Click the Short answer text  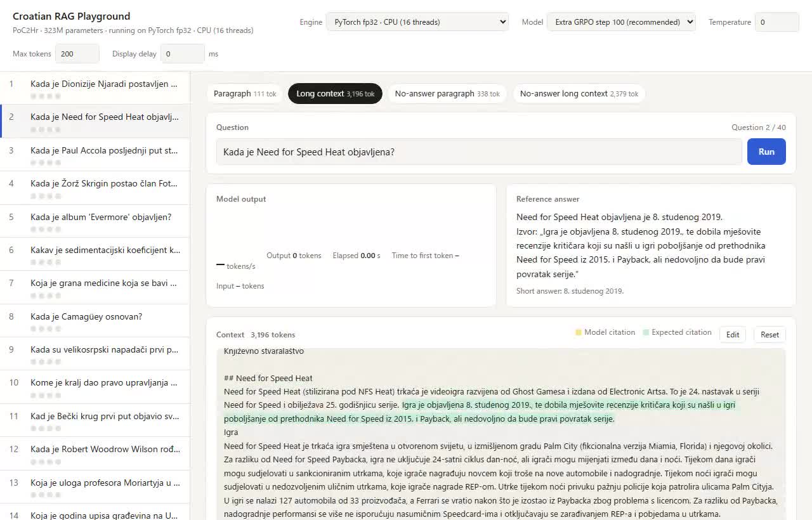click(x=570, y=291)
